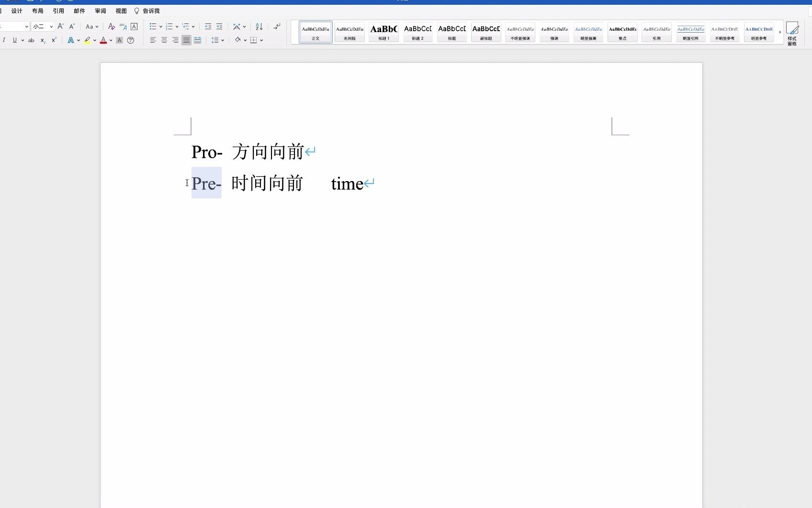This screenshot has height=508, width=812.
Task: Click the text "Pro-" in the first line
Action: [x=207, y=152]
